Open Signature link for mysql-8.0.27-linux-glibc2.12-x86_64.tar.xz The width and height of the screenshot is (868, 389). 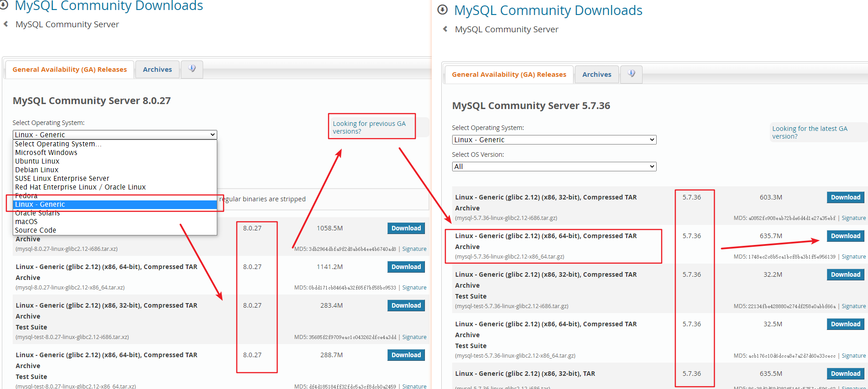pos(414,288)
